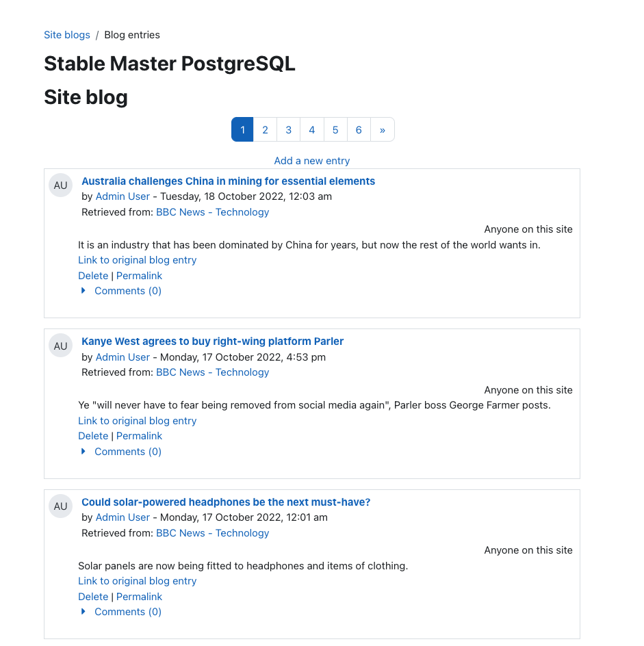Click summary text about Parler boss George Farmer
Screen dimensions: 644x646
(314, 405)
